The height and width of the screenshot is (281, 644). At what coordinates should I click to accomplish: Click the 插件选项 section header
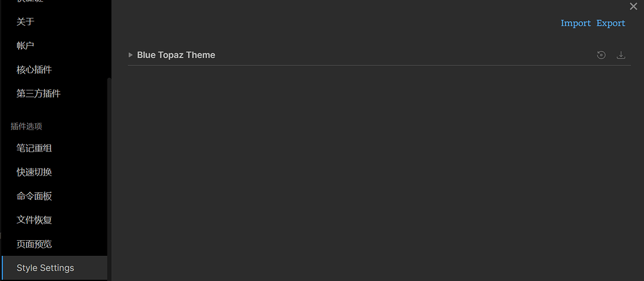(26, 126)
